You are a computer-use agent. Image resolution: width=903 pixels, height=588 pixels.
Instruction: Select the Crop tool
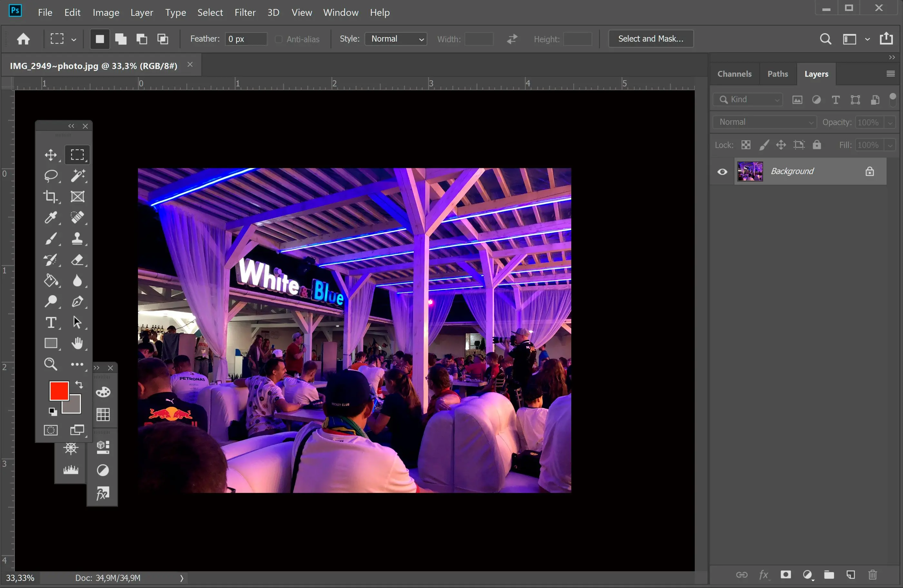tap(51, 196)
